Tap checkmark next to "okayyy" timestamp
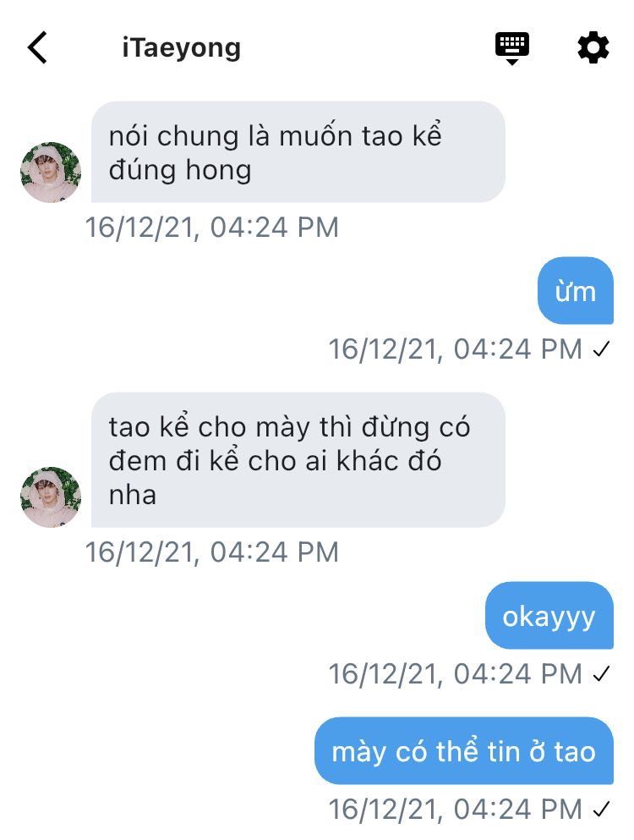The image size is (634, 840). 601,674
